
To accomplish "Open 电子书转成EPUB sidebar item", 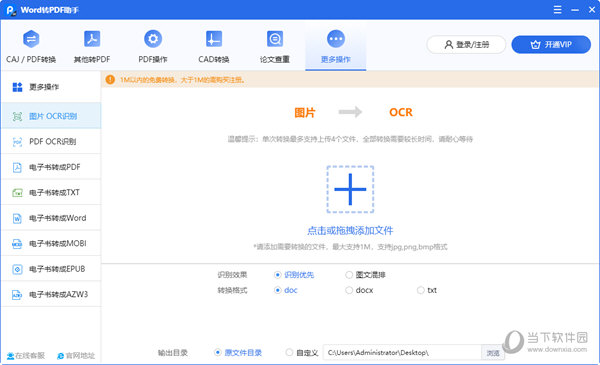I will 51,269.
